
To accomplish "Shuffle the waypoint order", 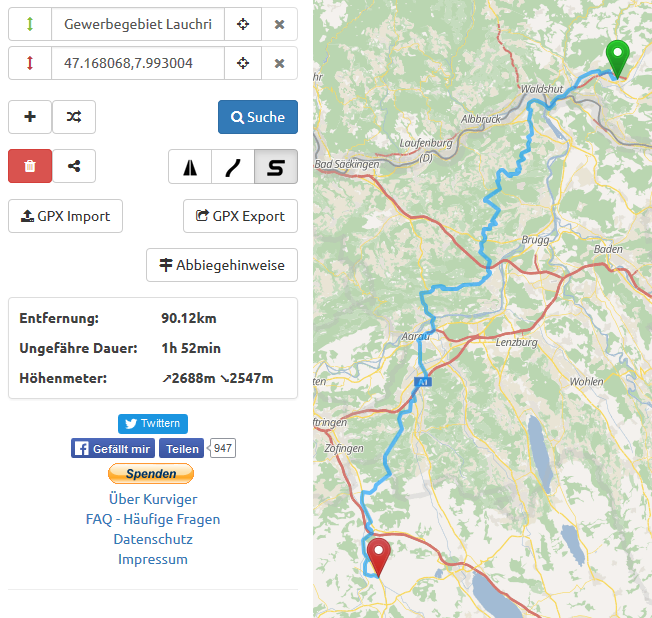I will [74, 117].
